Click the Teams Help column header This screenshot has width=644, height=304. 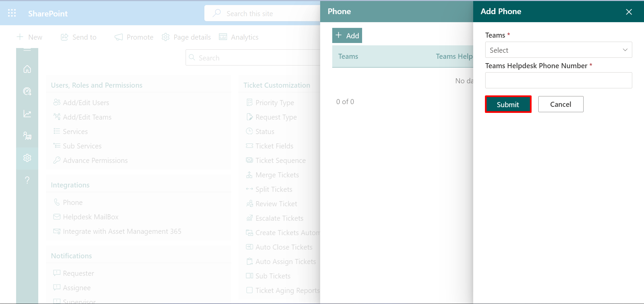(x=454, y=56)
